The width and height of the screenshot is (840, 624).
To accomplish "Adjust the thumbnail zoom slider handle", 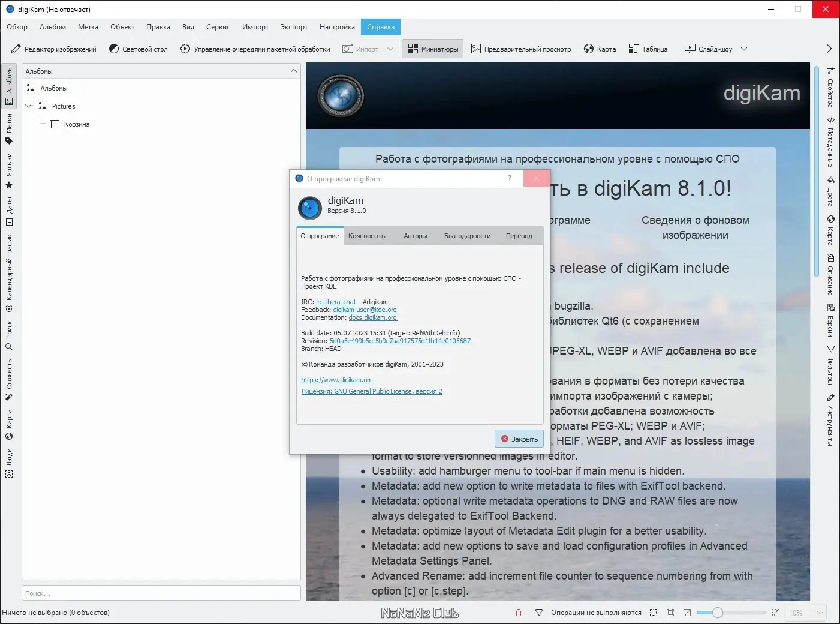I will coord(717,613).
